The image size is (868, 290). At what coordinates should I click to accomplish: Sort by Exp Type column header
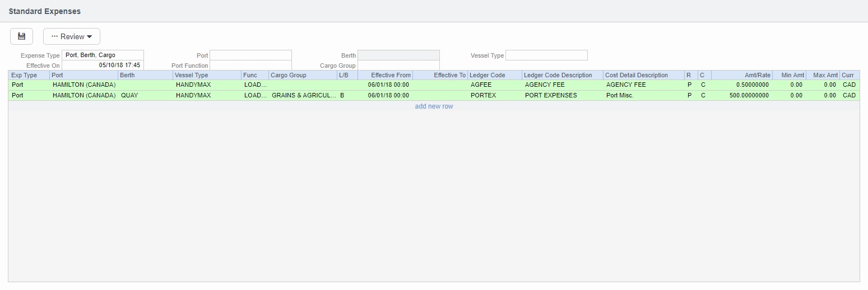(29, 75)
